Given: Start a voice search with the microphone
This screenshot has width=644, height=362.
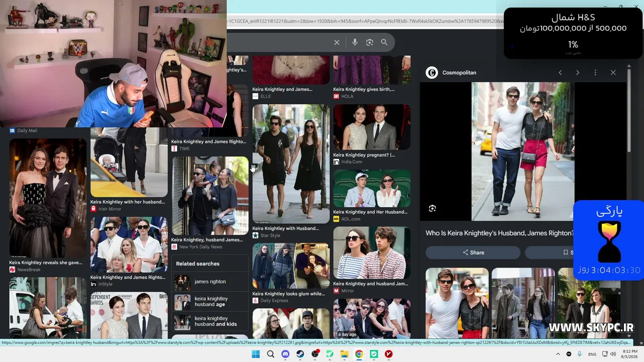Looking at the screenshot, I should (355, 43).
